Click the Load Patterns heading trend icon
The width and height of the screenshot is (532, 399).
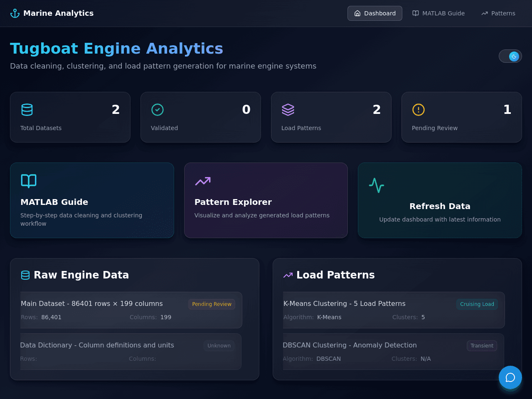288,275
